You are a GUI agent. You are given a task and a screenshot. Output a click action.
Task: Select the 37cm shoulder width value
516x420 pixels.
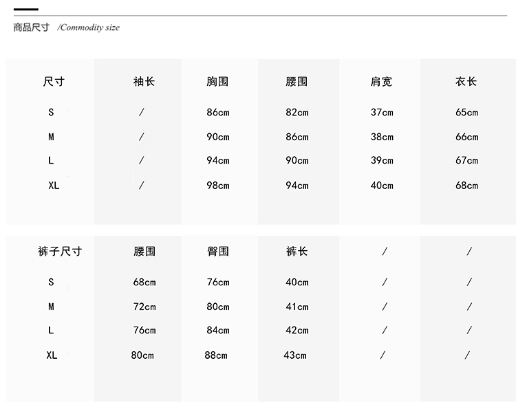pyautogui.click(x=382, y=113)
